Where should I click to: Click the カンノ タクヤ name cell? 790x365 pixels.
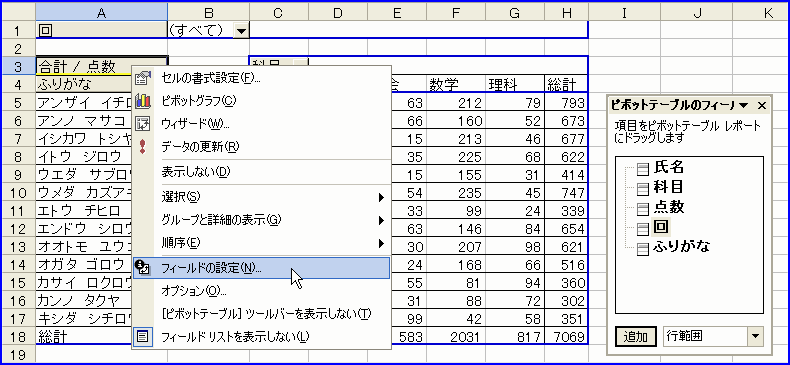coord(84,300)
